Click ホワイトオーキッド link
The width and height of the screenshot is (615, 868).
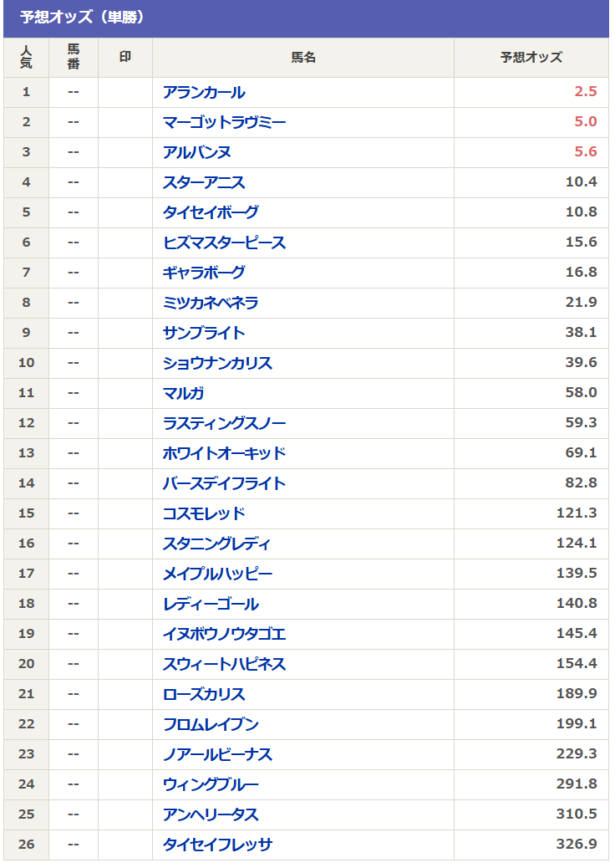click(224, 453)
